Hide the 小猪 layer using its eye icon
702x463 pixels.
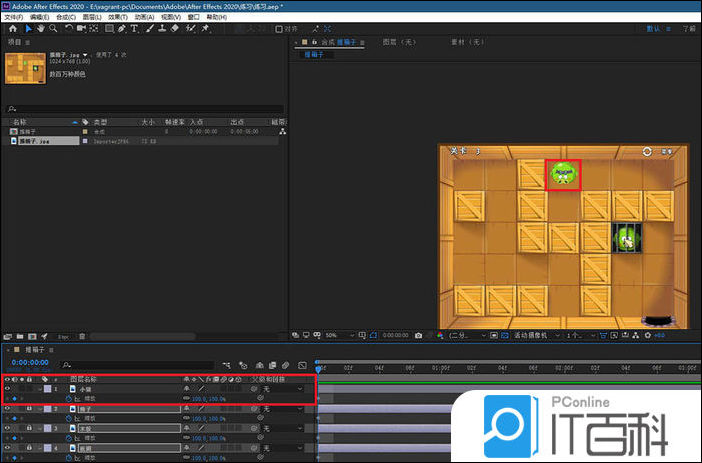pyautogui.click(x=8, y=388)
